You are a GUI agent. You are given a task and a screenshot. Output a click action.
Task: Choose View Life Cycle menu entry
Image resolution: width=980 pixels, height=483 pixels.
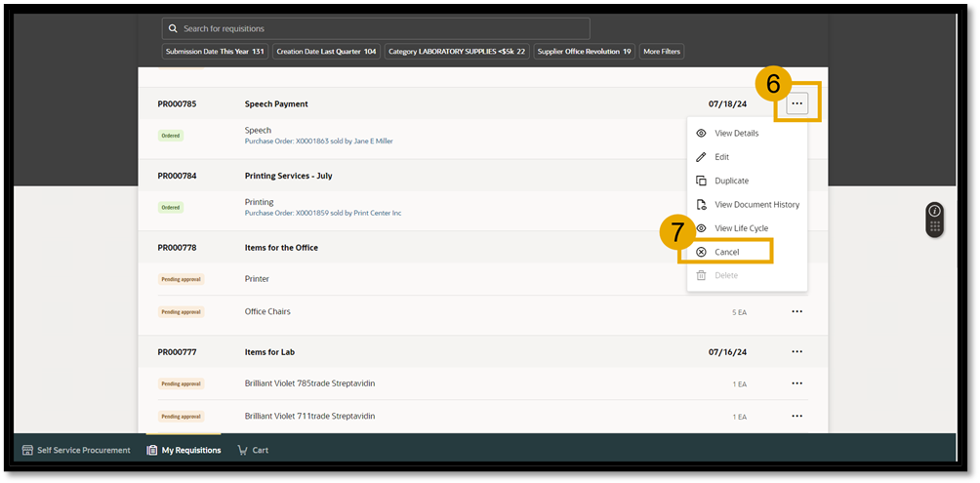741,228
